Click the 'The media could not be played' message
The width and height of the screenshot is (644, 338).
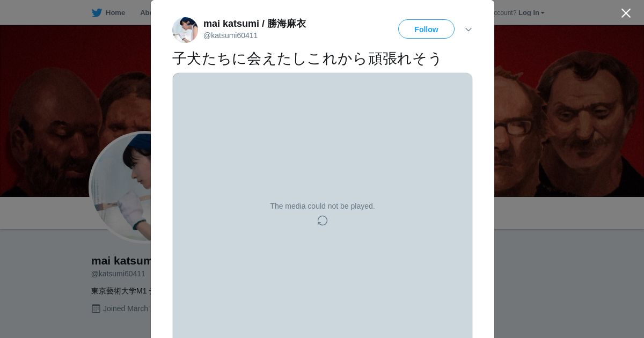pos(323,206)
